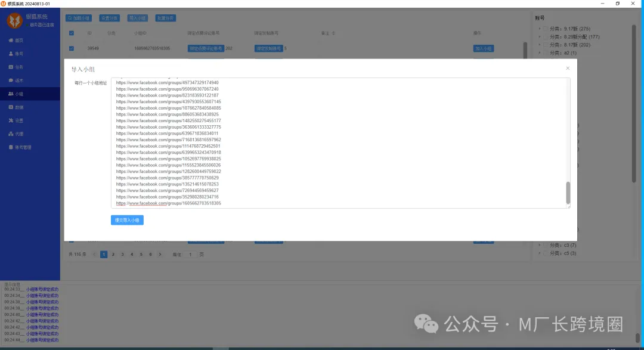Click inside the group URL text area
This screenshot has height=350, width=644.
point(340,143)
